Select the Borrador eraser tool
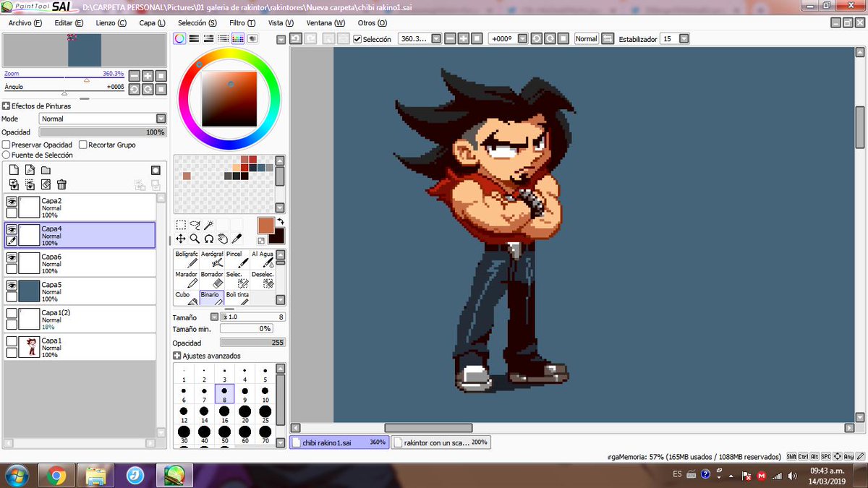 (x=212, y=280)
